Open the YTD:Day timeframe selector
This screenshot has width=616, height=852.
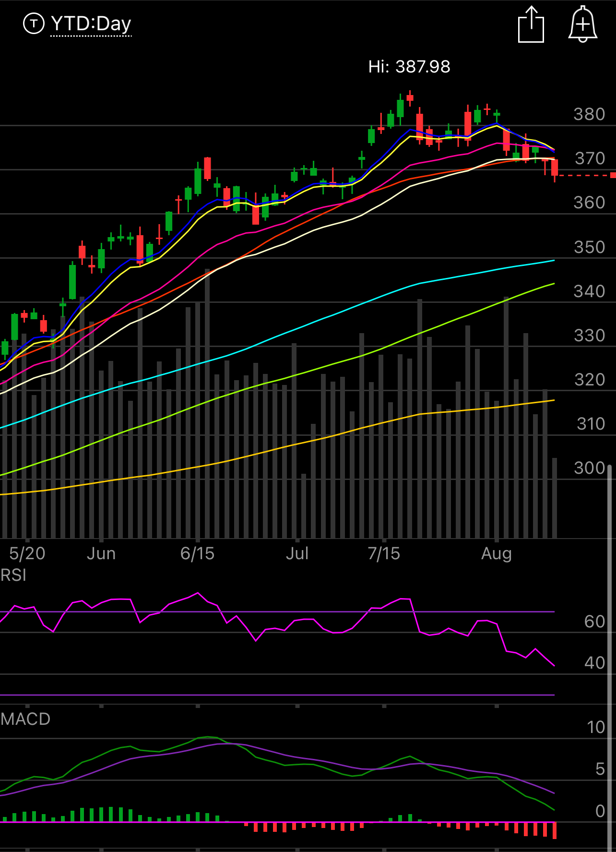pyautogui.click(x=91, y=24)
